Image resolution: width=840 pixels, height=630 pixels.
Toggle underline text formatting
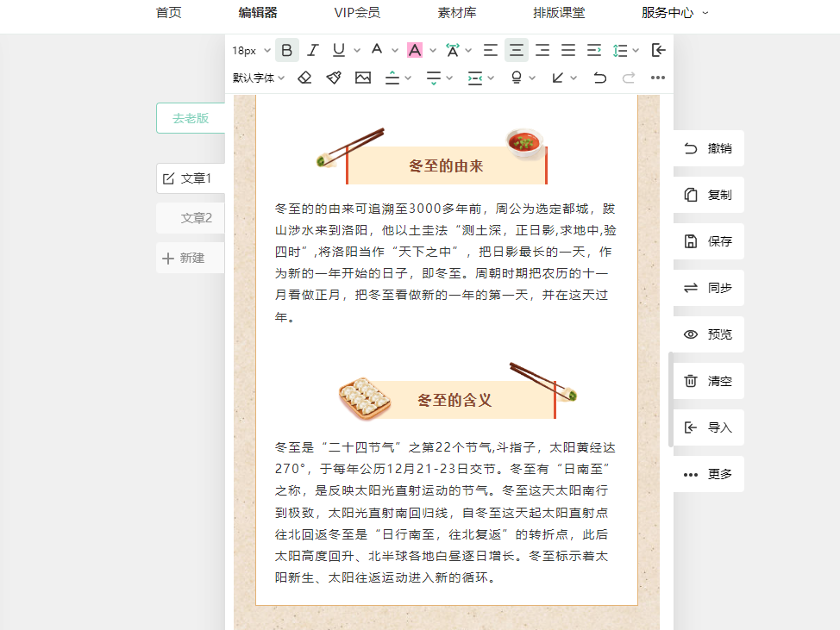point(339,51)
